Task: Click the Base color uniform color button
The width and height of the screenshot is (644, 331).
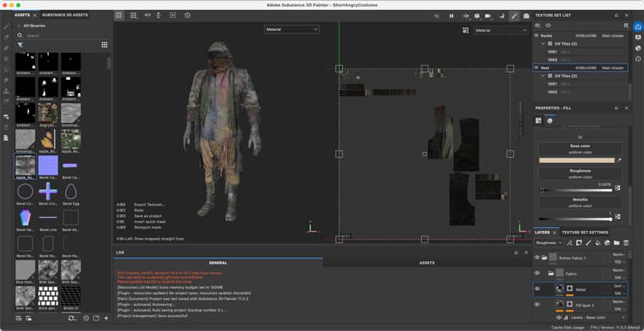Action: click(580, 150)
